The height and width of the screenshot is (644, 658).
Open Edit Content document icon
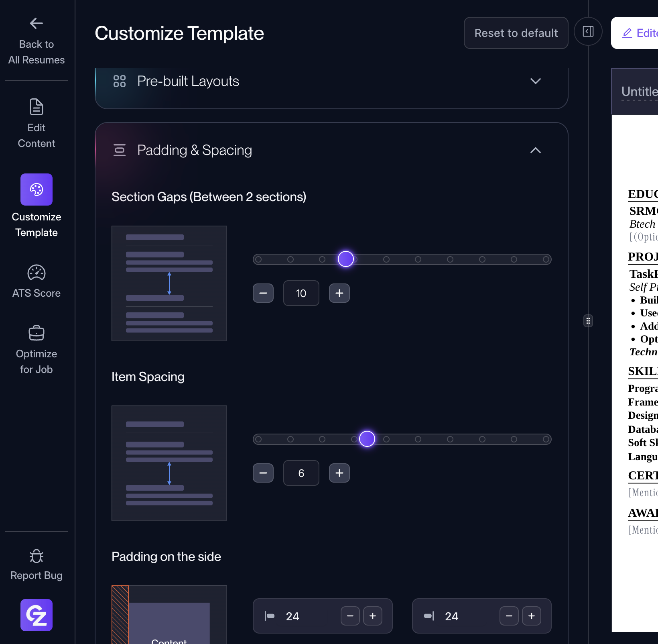(37, 107)
